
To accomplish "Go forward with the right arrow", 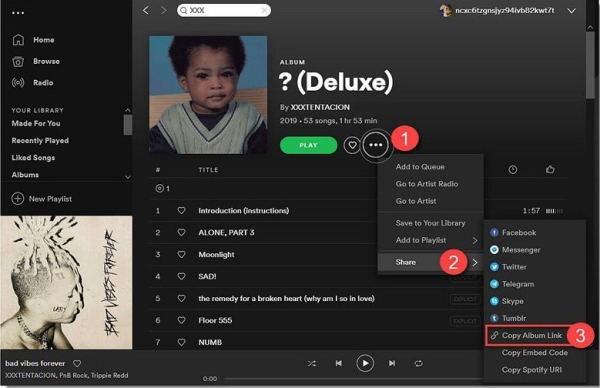I will (x=163, y=10).
